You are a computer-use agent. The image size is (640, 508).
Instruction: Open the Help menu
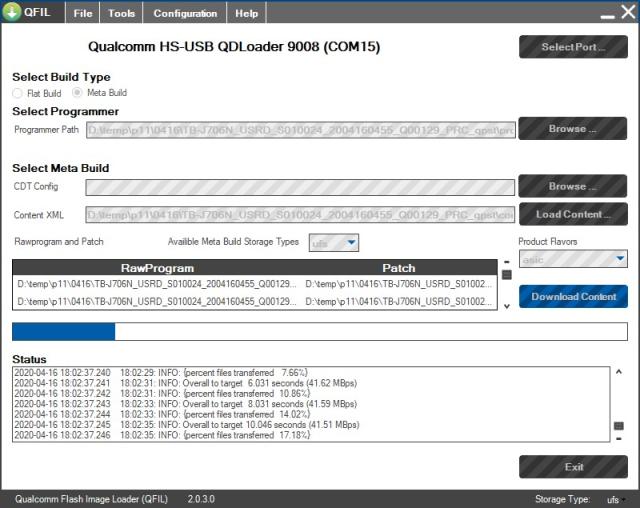tap(247, 13)
